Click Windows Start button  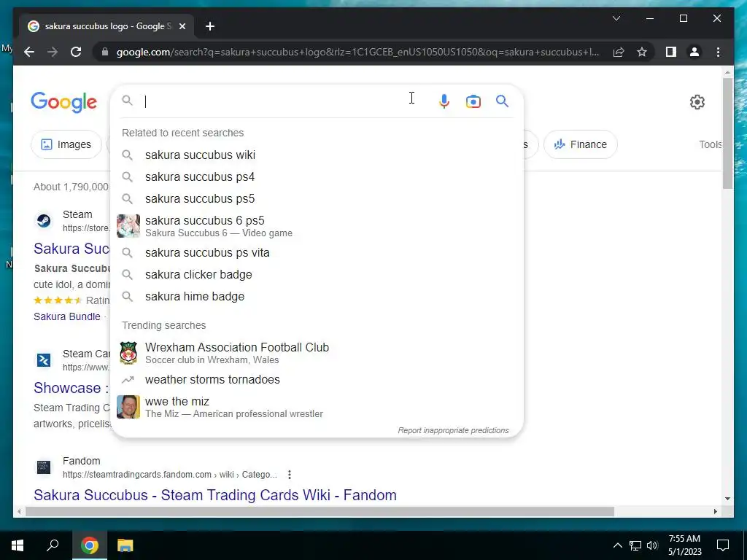click(x=18, y=545)
